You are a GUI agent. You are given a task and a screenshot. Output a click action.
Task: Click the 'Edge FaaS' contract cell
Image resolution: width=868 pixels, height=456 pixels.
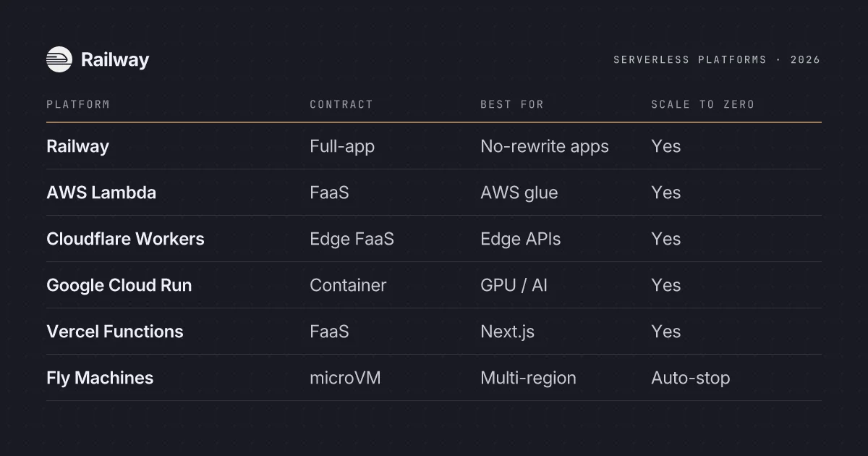pyautogui.click(x=352, y=239)
